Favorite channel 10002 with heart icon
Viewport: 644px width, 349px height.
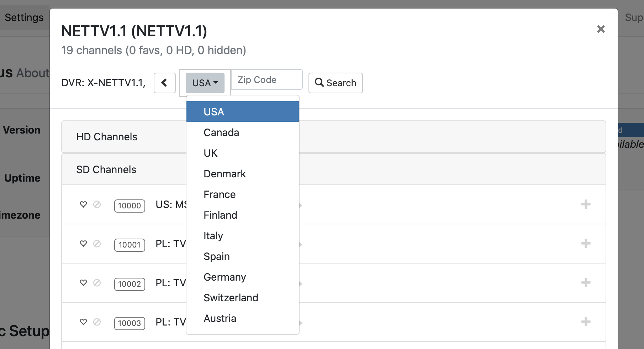click(x=83, y=283)
